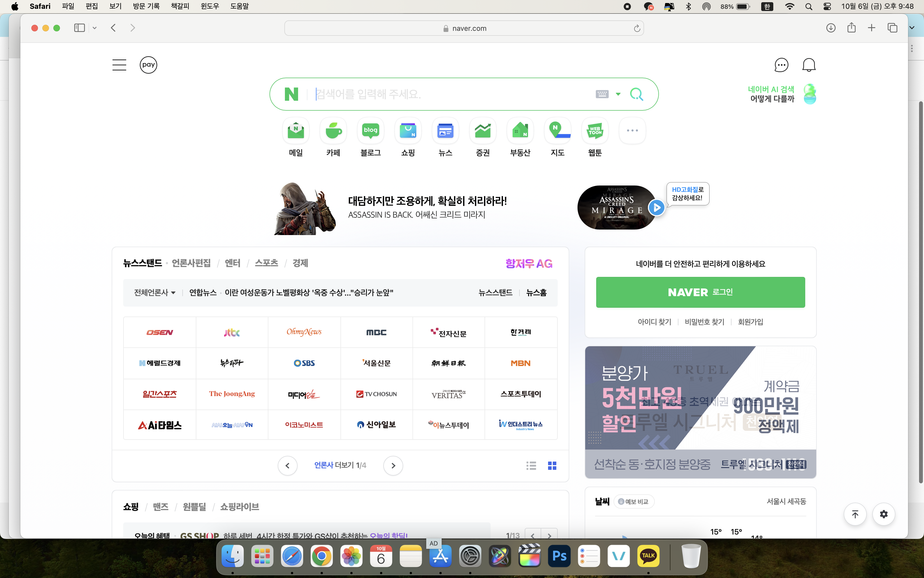Image resolution: width=924 pixels, height=578 pixels.
Task: Open the 방문 기록 menu
Action: (146, 6)
